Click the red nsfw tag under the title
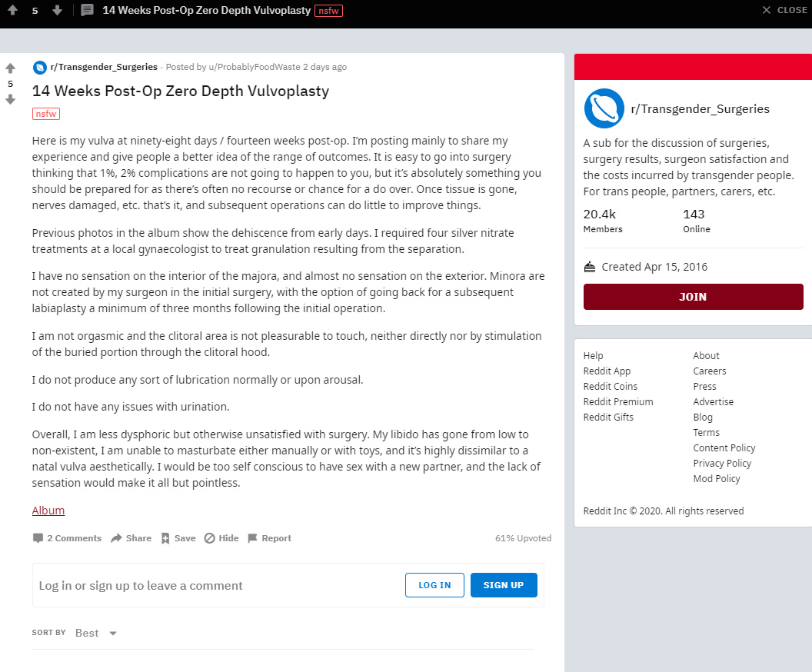The image size is (812, 672). (x=46, y=114)
